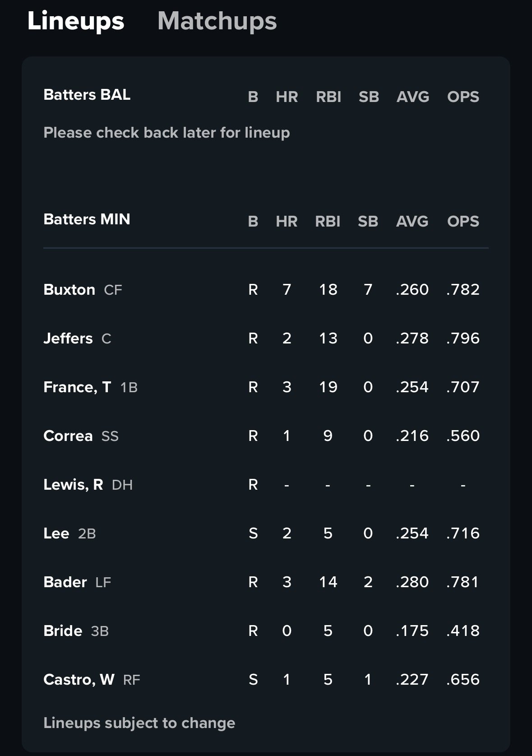532x756 pixels.
Task: Click the RBI column header for BAL
Action: pos(328,97)
